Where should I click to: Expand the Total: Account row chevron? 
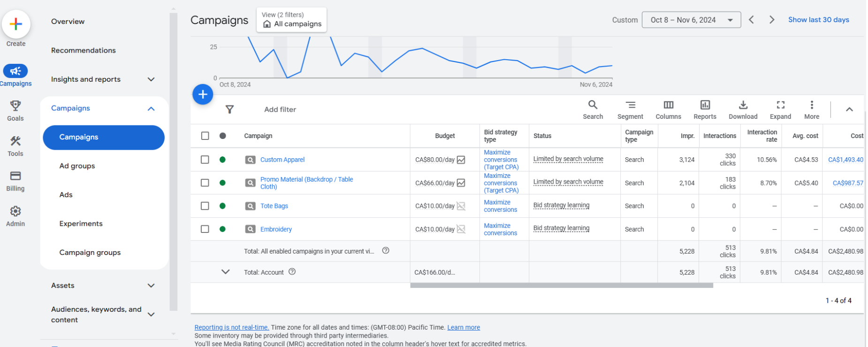[x=225, y=272]
